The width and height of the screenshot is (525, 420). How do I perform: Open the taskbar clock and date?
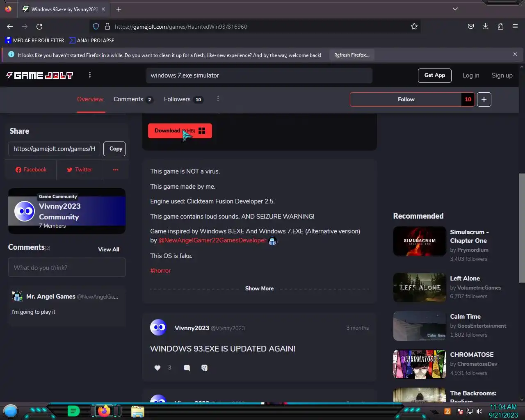(503, 411)
